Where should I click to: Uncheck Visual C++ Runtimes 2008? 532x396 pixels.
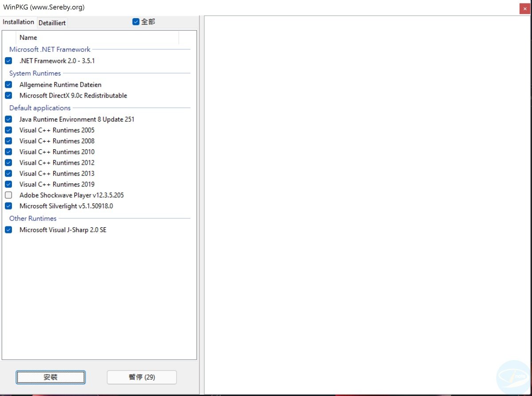coord(8,141)
